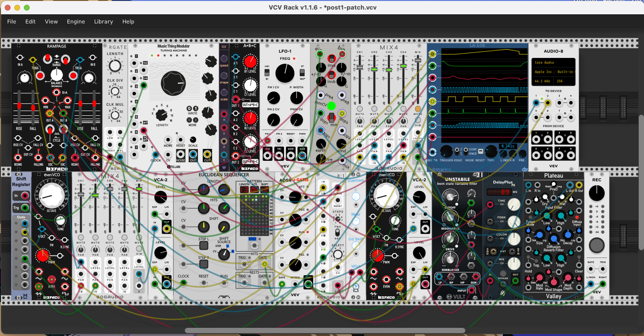
Task: Click the Unstabile LP output jack
Action: tap(439, 277)
